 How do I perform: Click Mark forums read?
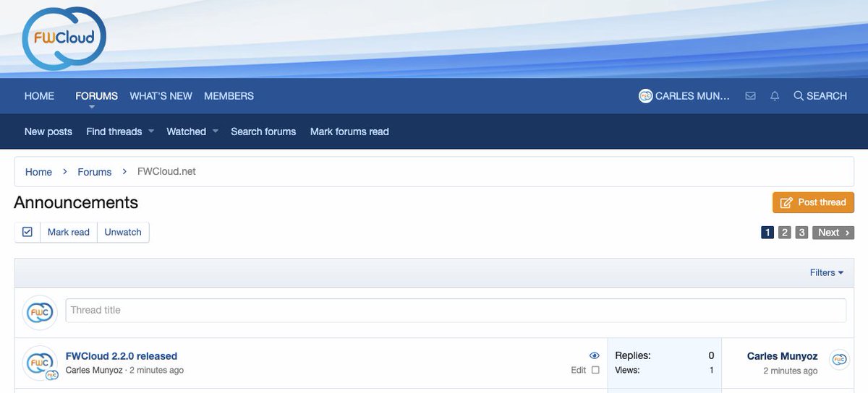349,131
